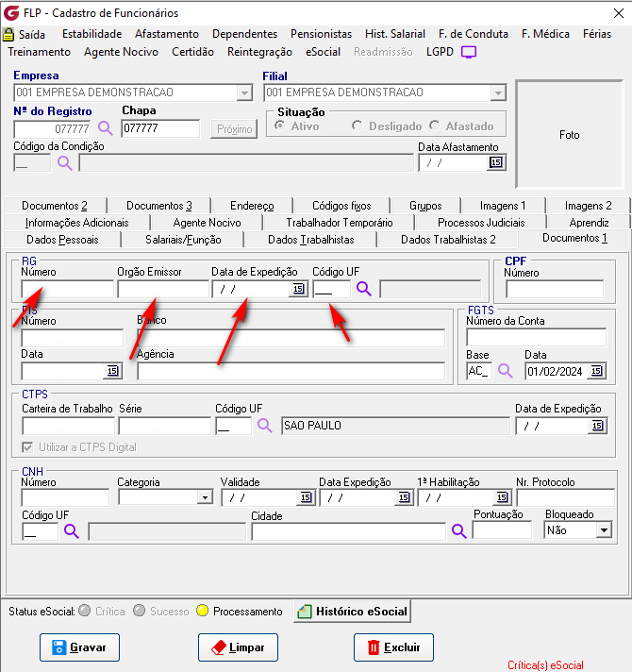This screenshot has width=632, height=672.
Task: Expand the Bloqueado dropdown
Action: (604, 530)
